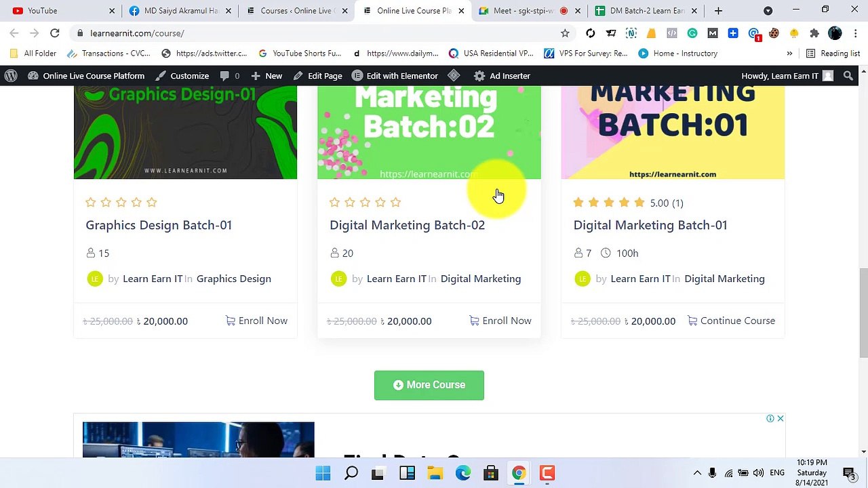Switch to the Meet - sgk-stpi tab
868x488 pixels.
(530, 11)
